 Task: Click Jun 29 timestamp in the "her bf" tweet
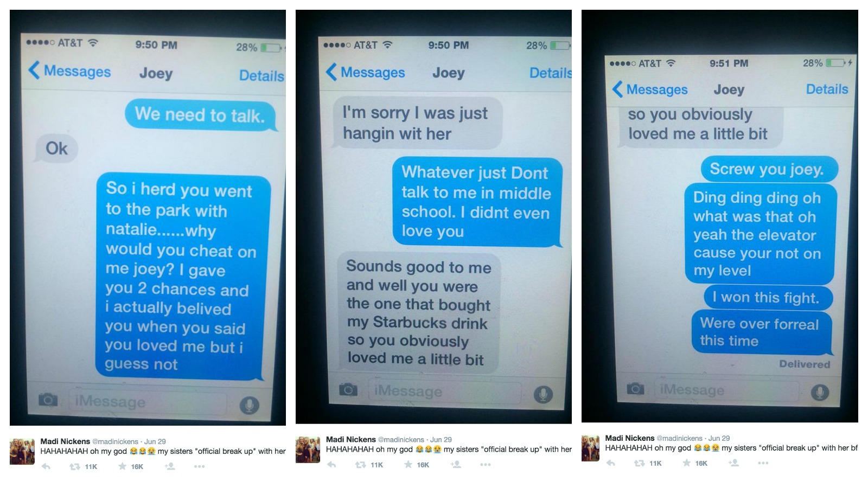[x=719, y=438]
